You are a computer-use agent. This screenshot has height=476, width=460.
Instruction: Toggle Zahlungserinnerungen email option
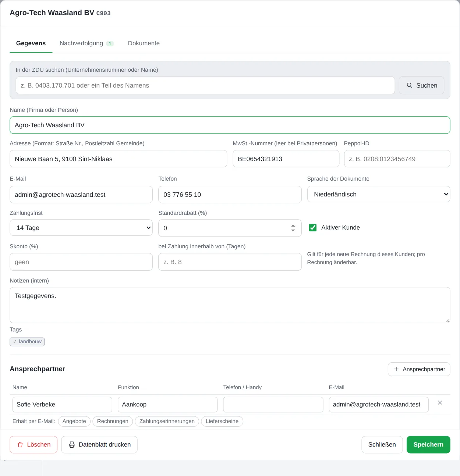[167, 421]
